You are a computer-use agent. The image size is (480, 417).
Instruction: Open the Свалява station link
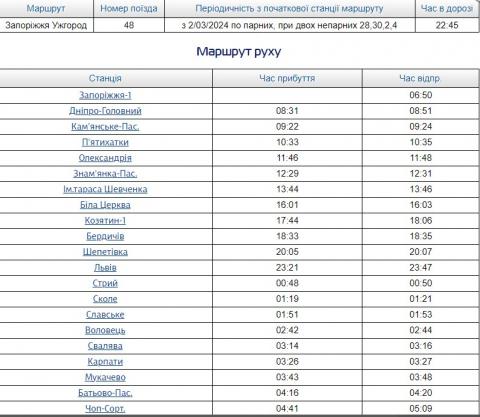coord(105,346)
